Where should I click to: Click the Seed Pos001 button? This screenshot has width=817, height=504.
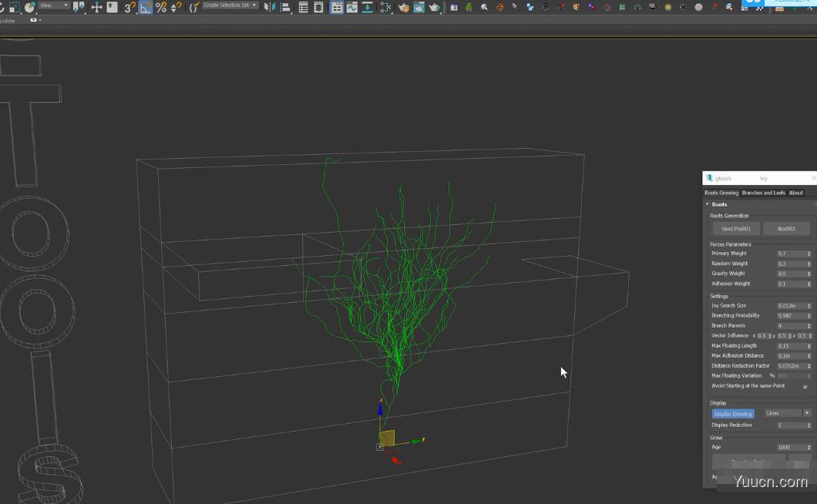pos(736,229)
